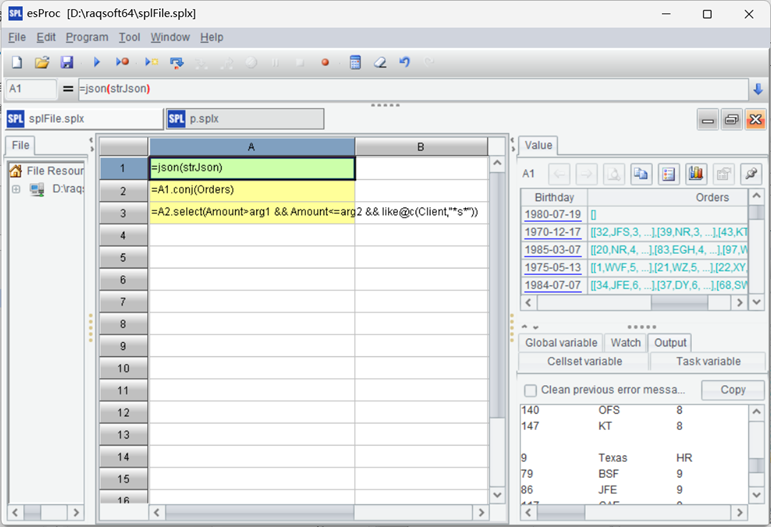Open the Task variable tab
The width and height of the screenshot is (771, 527).
707,361
